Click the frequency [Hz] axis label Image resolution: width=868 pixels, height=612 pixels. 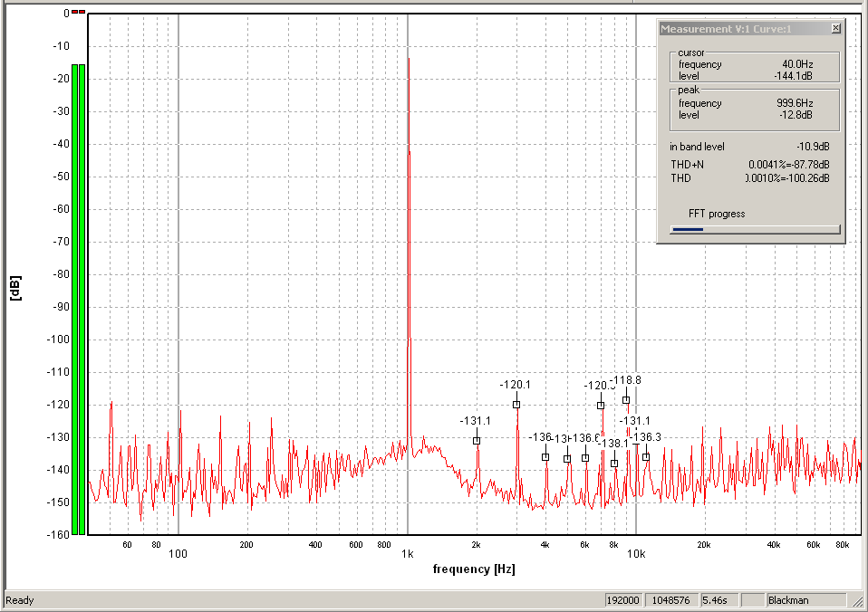click(474, 569)
